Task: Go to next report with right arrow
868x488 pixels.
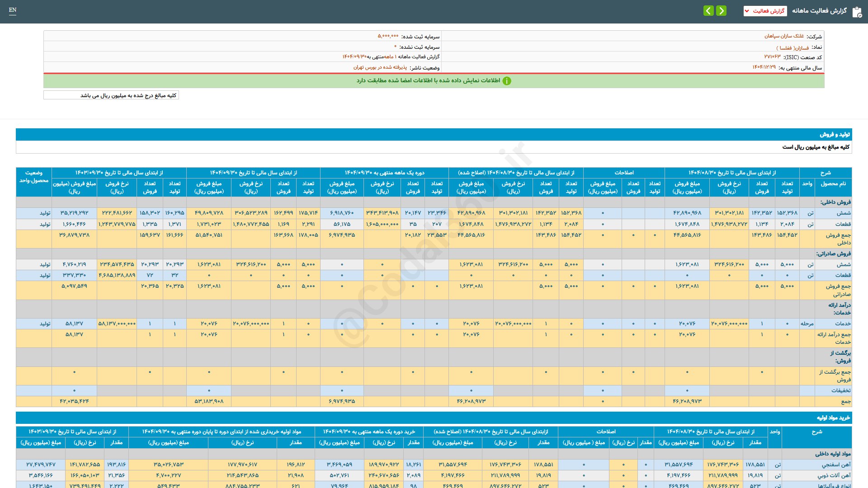Action: pyautogui.click(x=722, y=11)
